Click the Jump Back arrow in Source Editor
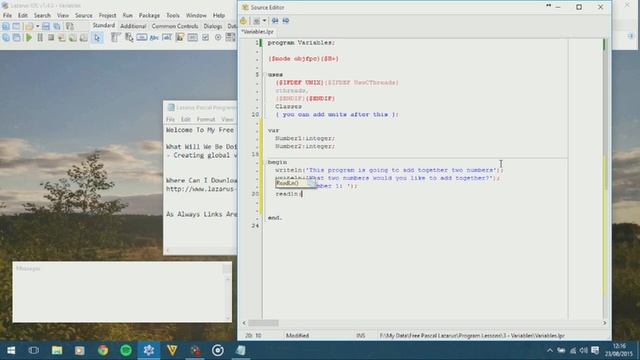The image size is (640, 360). (x=275, y=20)
